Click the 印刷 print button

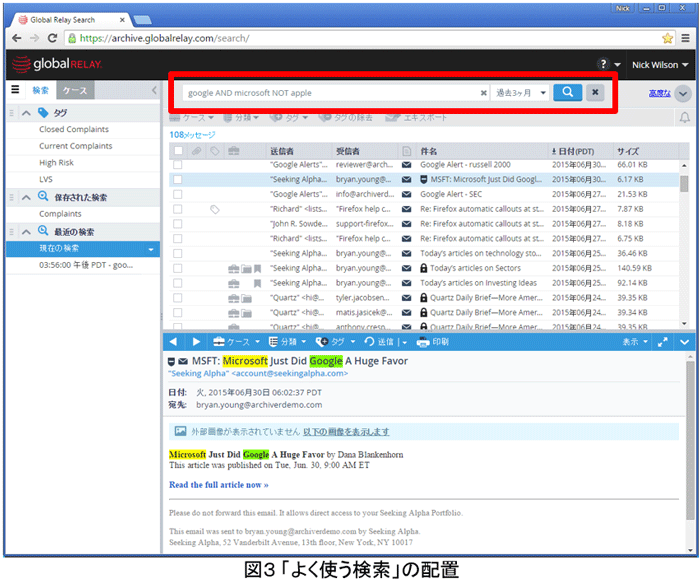click(433, 342)
